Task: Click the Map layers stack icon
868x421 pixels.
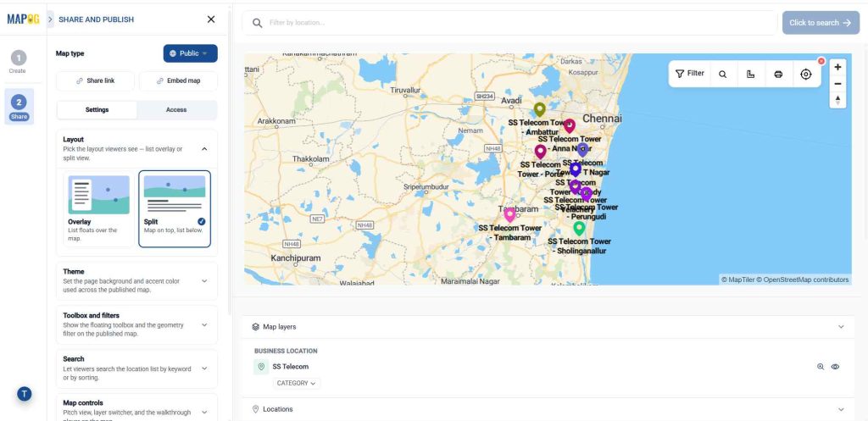Action: (x=256, y=327)
